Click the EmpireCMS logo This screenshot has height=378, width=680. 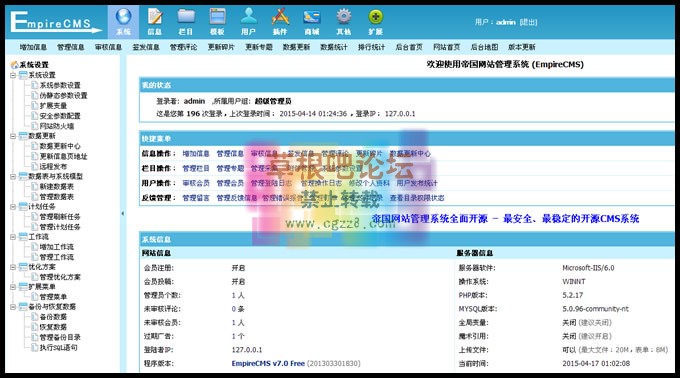coord(56,22)
